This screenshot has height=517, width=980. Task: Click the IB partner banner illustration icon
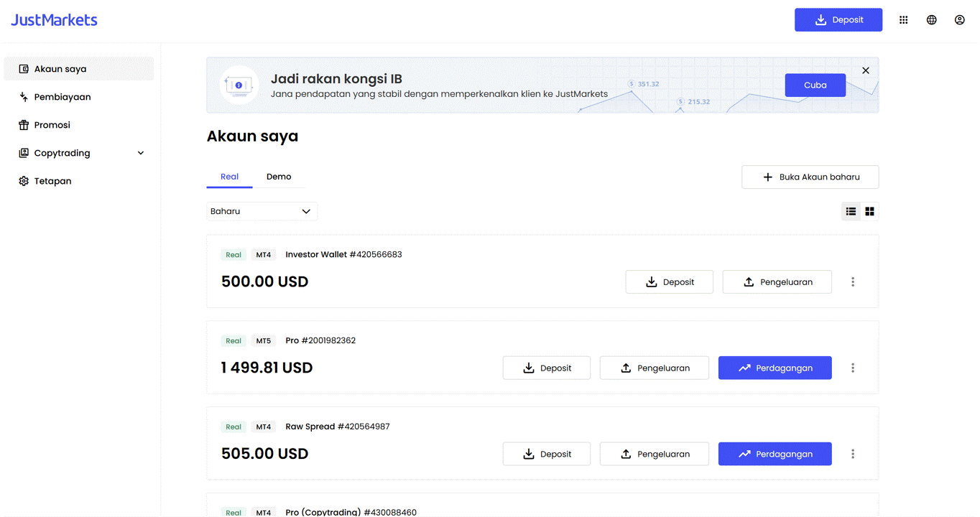click(x=239, y=85)
